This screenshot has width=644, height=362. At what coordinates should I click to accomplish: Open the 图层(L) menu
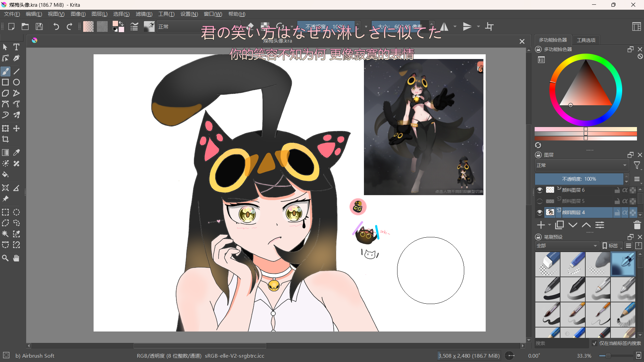[x=100, y=14]
